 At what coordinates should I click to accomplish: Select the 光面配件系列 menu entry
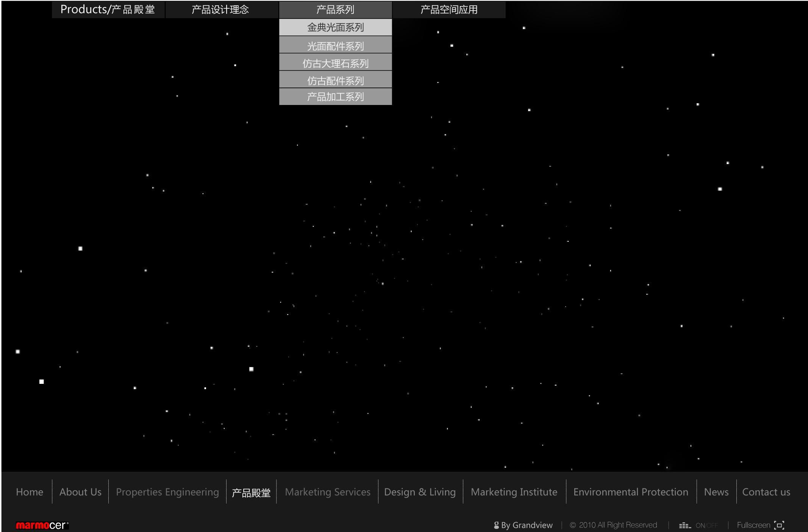335,46
